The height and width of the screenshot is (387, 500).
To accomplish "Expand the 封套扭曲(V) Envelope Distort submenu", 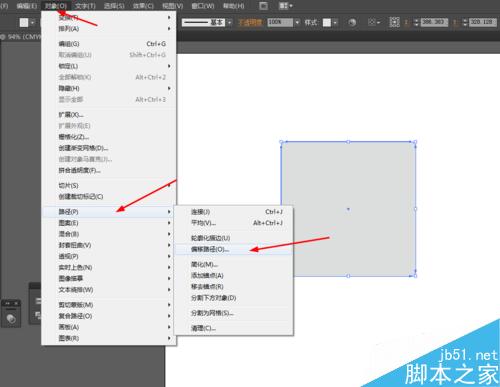I will [x=109, y=245].
